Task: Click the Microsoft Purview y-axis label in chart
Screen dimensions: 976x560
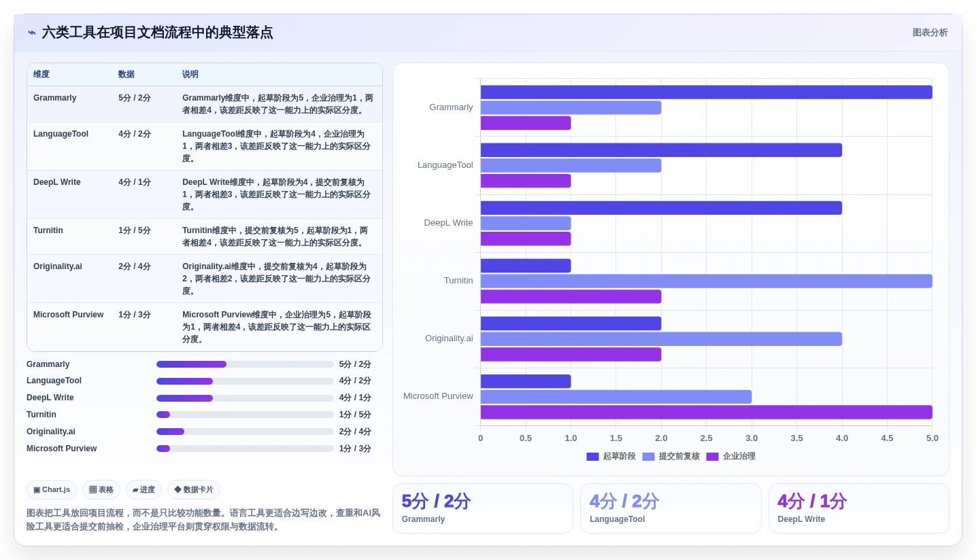Action: (x=438, y=396)
